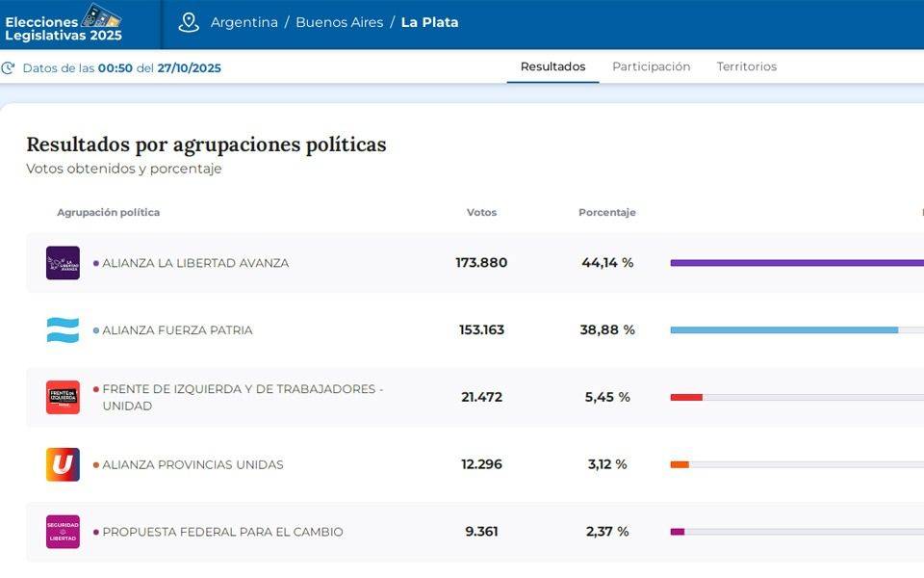Select La Plata breadcrumb item
Viewport: 924px width, 578px height.
click(429, 22)
